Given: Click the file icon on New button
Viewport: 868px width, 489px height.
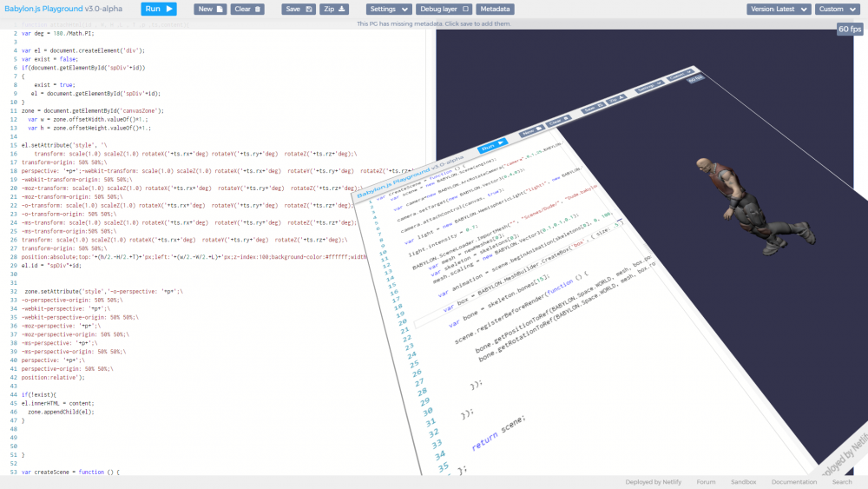Looking at the screenshot, I should click(x=220, y=9).
